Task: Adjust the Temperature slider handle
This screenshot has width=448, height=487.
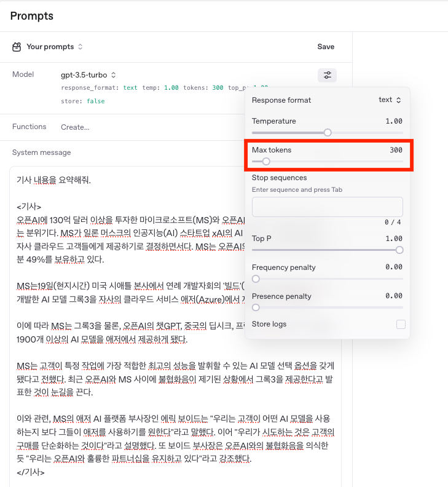Action: click(x=328, y=133)
